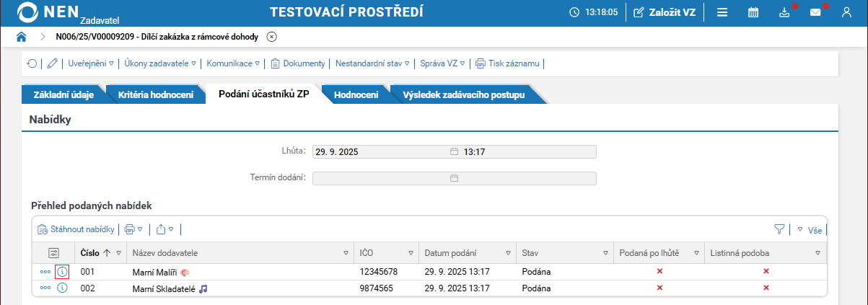
Task: Expand Uveřejnění menu
Action: pyautogui.click(x=91, y=63)
